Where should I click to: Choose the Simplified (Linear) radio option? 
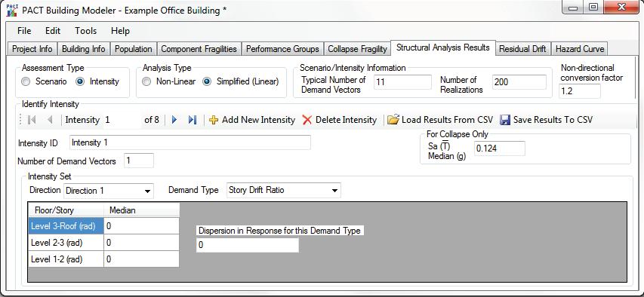[208, 81]
